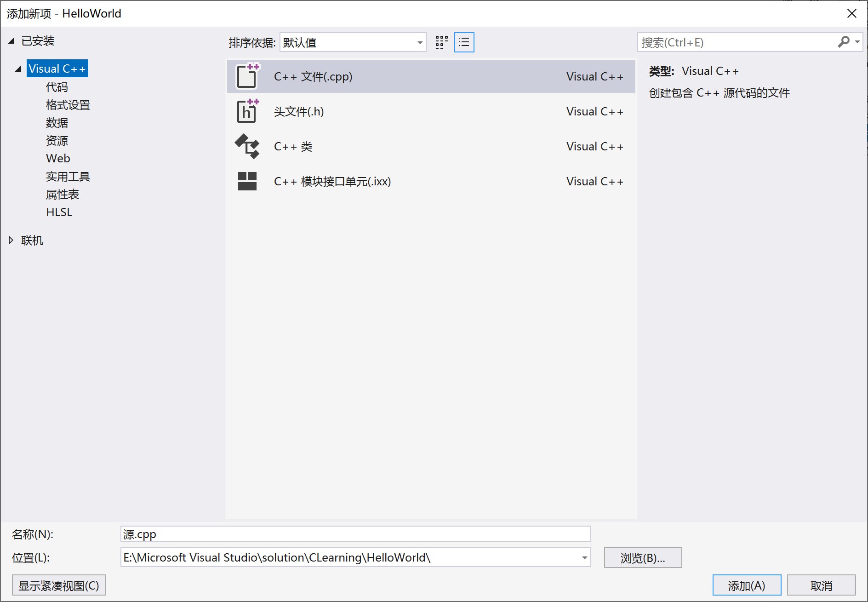Collapse the 已安装 tree section

tap(11, 41)
